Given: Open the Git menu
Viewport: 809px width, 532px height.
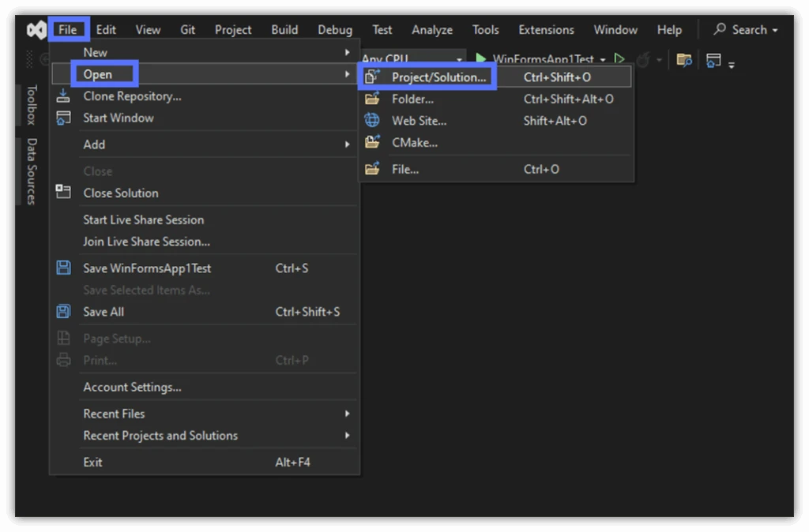Looking at the screenshot, I should tap(187, 29).
